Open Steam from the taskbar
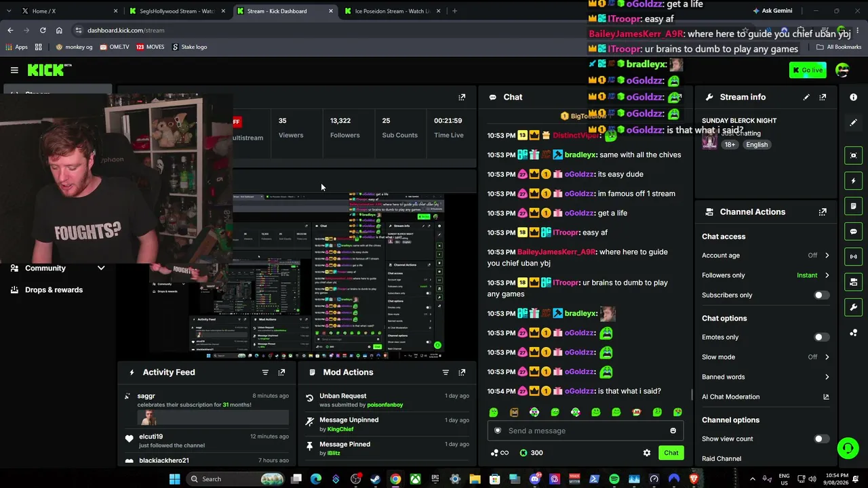Screen dimensions: 868x488 tap(375, 479)
